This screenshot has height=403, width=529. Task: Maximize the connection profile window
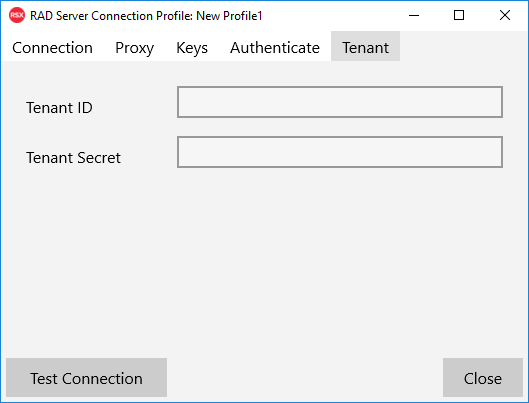pos(459,16)
